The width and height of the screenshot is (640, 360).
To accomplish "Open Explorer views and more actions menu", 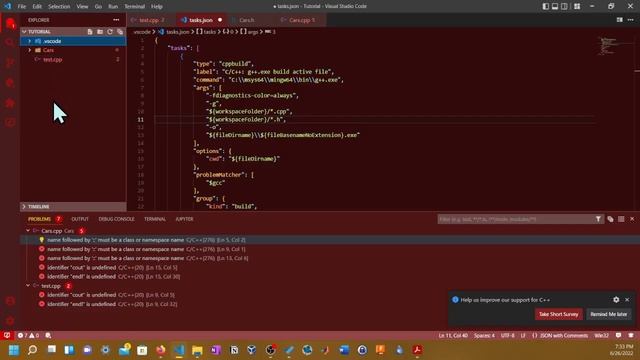I will [116, 20].
